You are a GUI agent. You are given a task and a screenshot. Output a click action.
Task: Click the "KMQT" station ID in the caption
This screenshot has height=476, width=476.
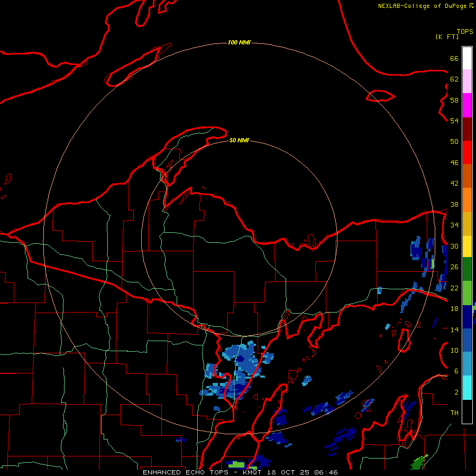pos(252,472)
